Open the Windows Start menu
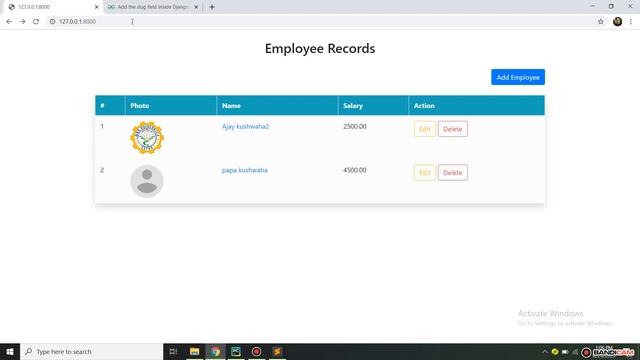This screenshot has height=360, width=640. 10,351
